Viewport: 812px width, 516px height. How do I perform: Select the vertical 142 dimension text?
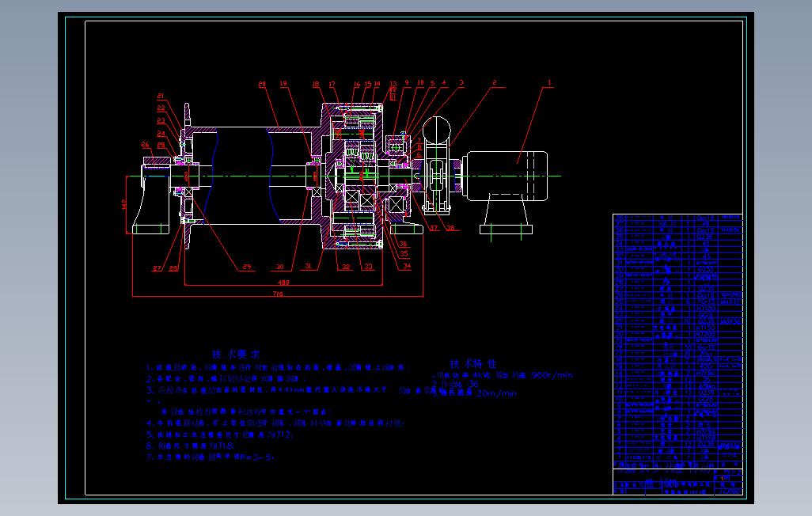(124, 204)
